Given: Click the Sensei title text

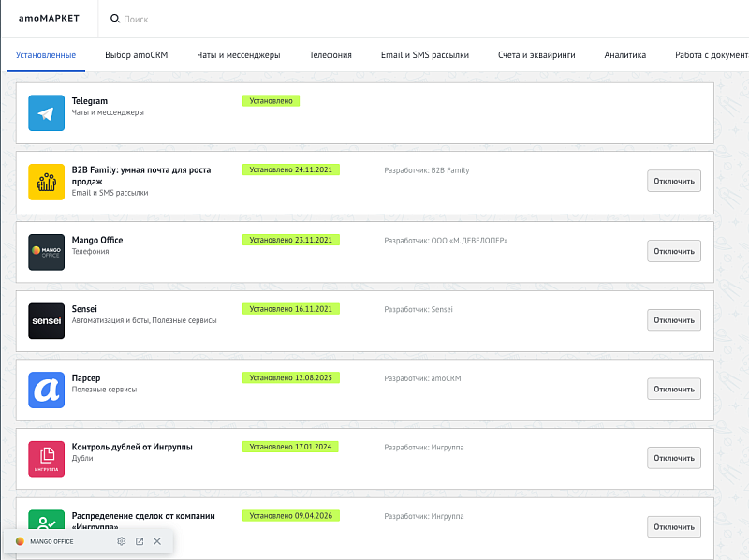Looking at the screenshot, I should click(84, 309).
